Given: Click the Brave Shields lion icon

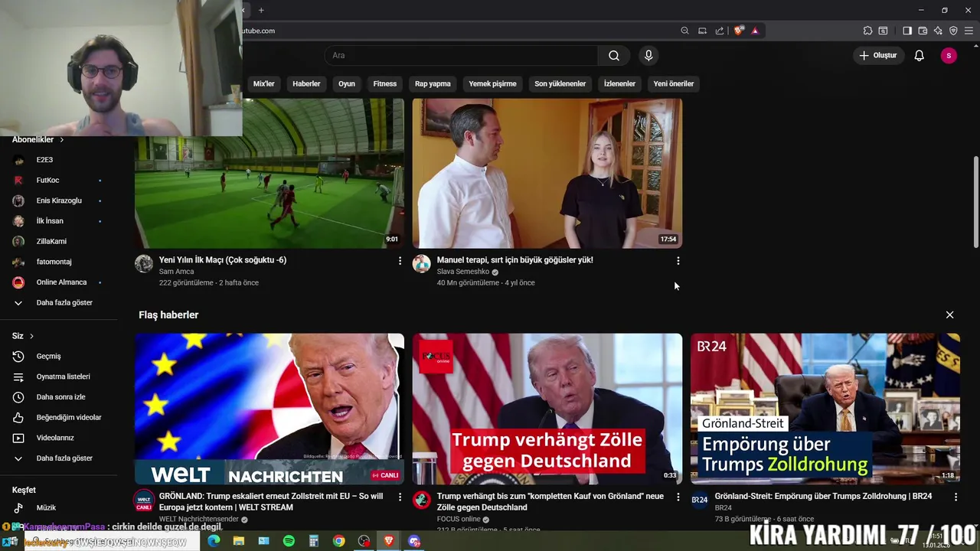Looking at the screenshot, I should point(738,31).
